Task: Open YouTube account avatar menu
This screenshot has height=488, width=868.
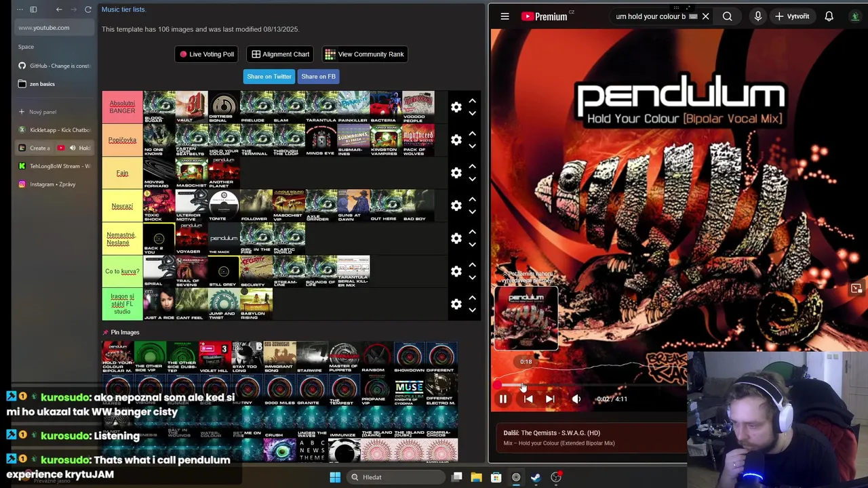Action: point(855,16)
